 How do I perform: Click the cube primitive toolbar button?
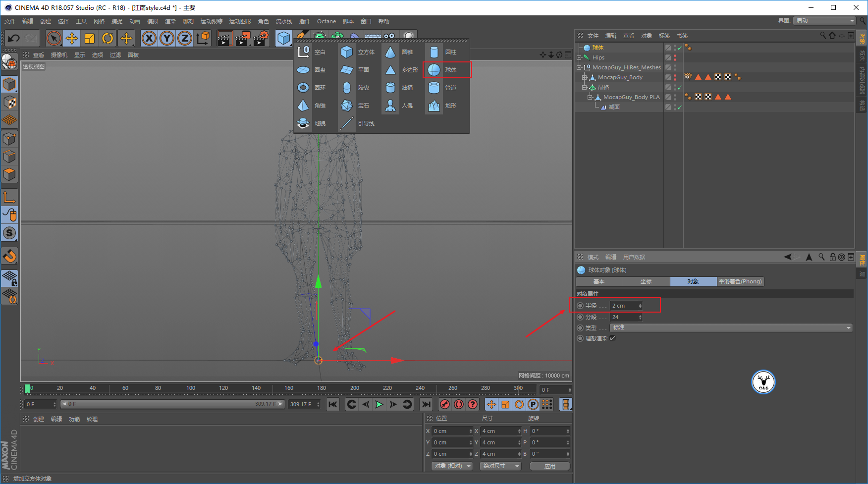click(x=283, y=38)
